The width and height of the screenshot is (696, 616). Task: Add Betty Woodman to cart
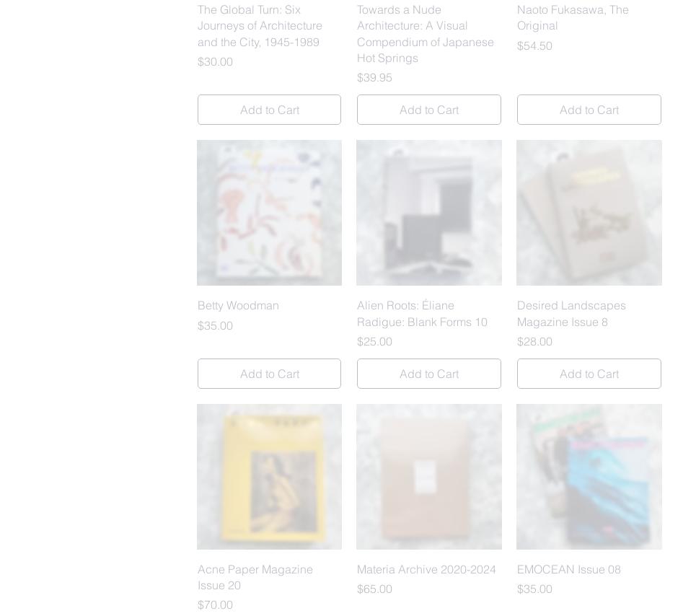click(x=270, y=374)
